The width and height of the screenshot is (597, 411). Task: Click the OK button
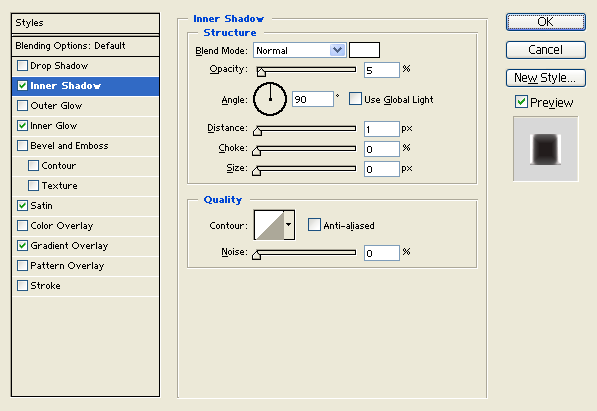click(x=546, y=22)
